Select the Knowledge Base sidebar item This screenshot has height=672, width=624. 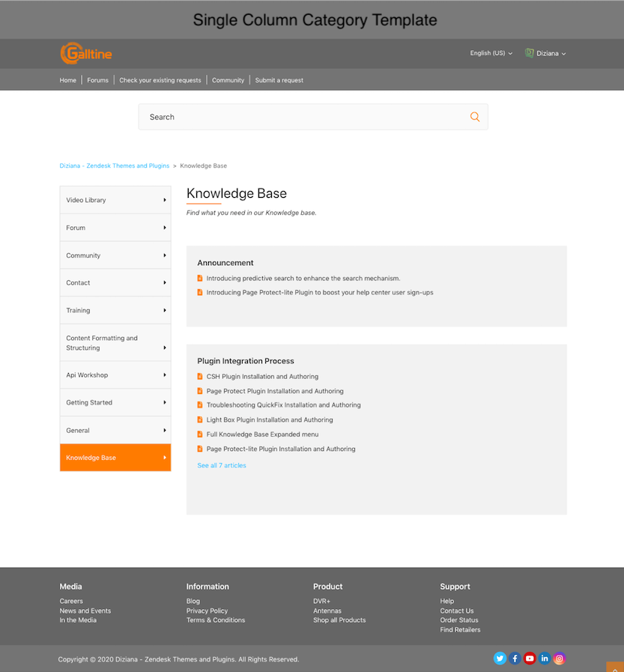coord(115,457)
